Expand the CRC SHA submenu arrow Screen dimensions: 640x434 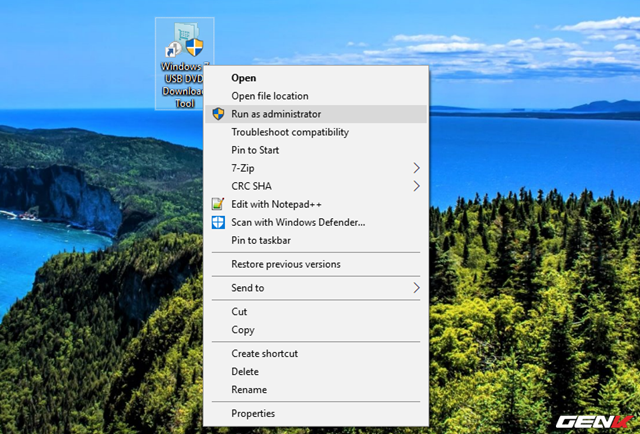pos(416,186)
